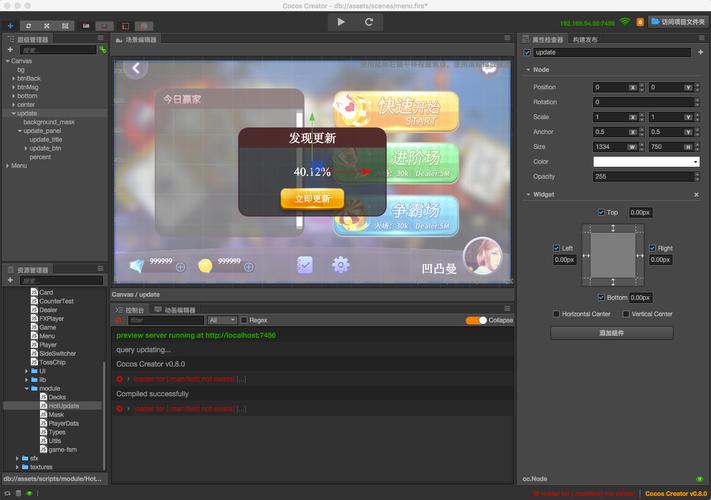Select the rotate transform tool
The image size is (711, 500).
click(x=28, y=24)
